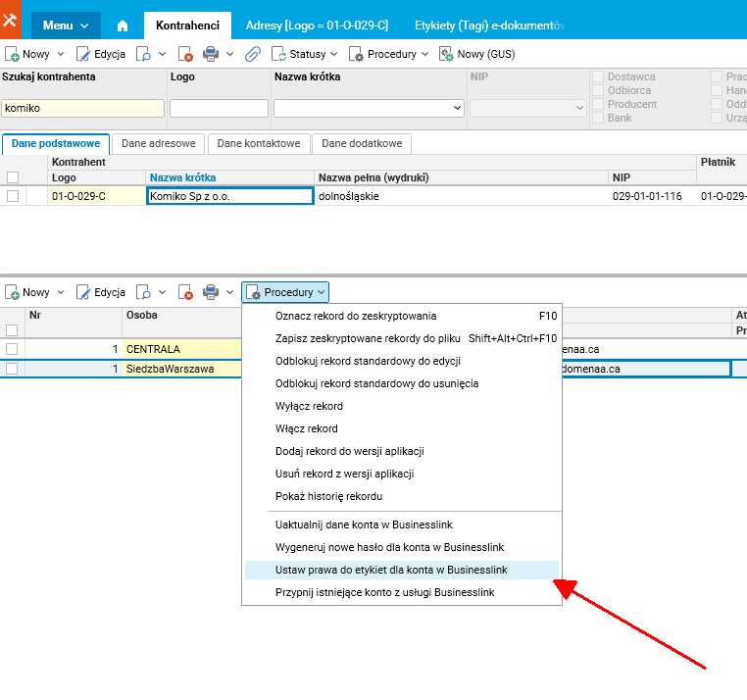The height and width of the screenshot is (700, 747).
Task: Click the printer icon in lower toolbar
Action: click(211, 292)
